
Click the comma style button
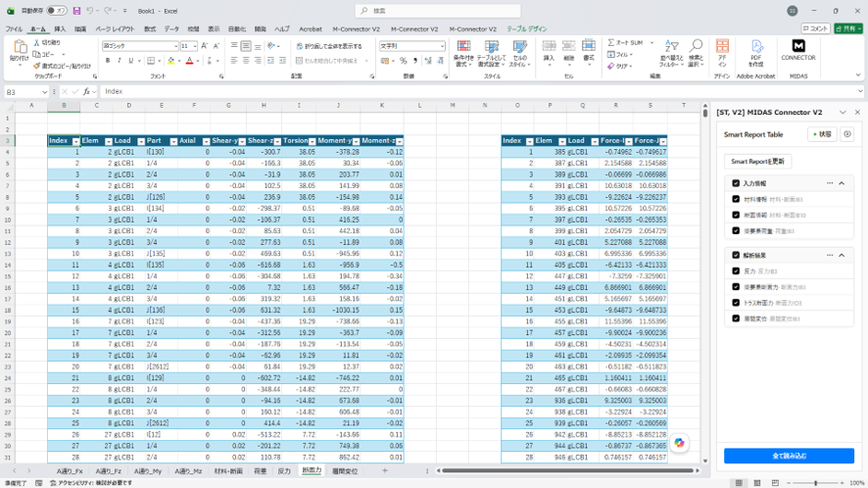pyautogui.click(x=415, y=61)
